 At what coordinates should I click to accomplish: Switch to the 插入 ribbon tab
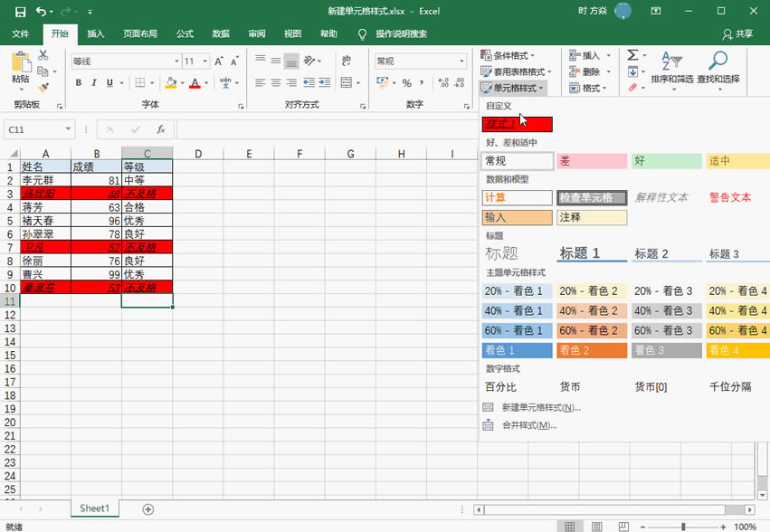pyautogui.click(x=97, y=33)
